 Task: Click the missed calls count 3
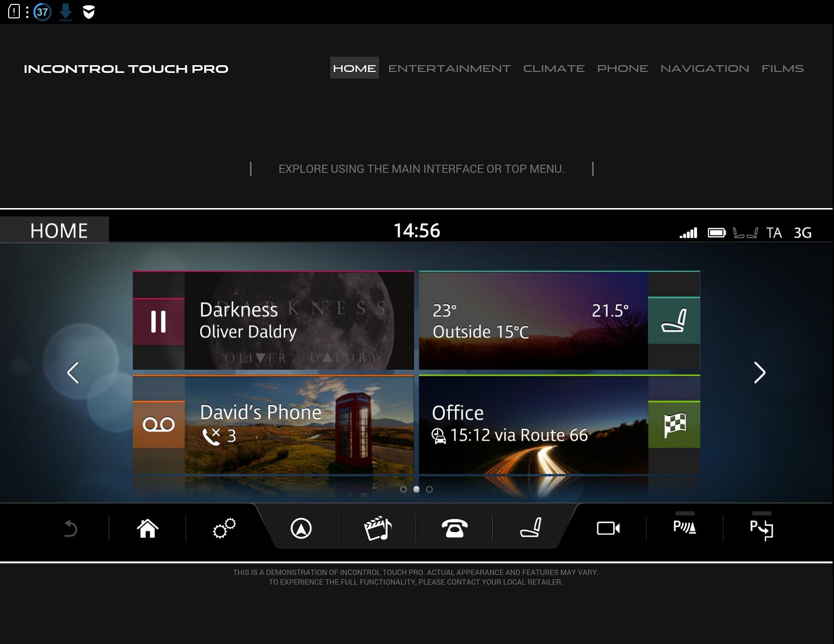(x=232, y=436)
